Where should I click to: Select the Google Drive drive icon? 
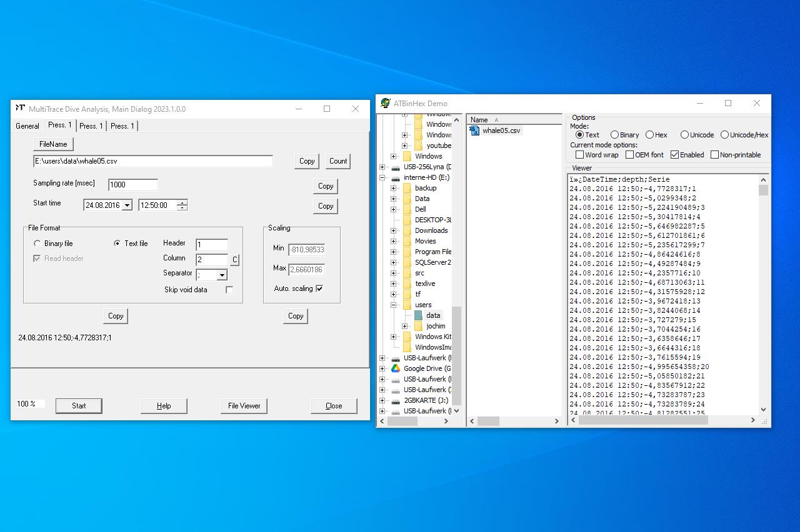(396, 368)
